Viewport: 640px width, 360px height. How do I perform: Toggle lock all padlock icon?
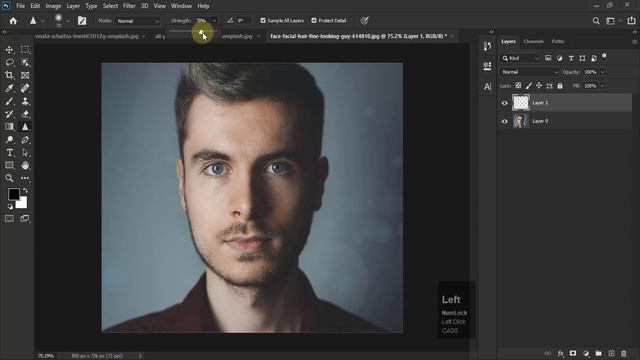[x=560, y=86]
